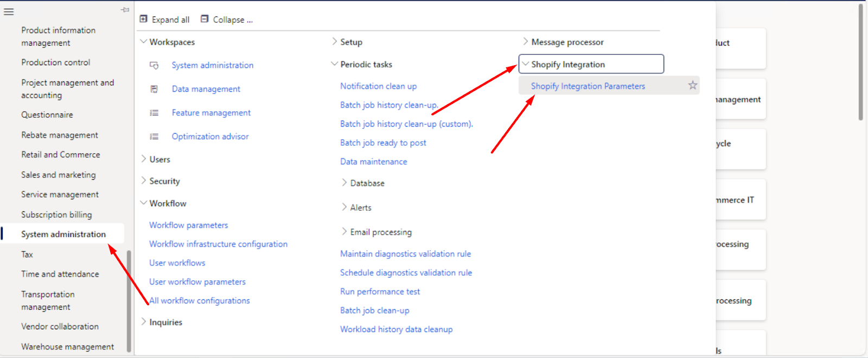Open Data management workspace link
This screenshot has height=358, width=868.
pos(206,89)
